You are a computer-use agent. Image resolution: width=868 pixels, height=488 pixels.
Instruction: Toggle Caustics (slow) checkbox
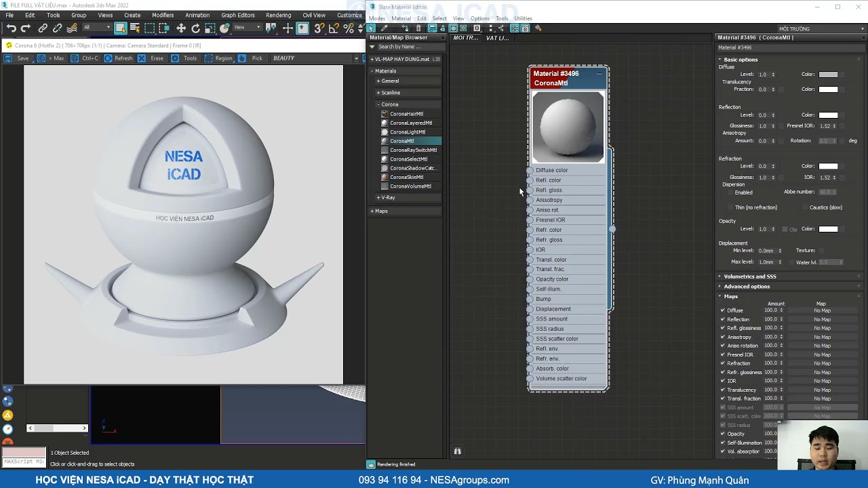(x=805, y=207)
